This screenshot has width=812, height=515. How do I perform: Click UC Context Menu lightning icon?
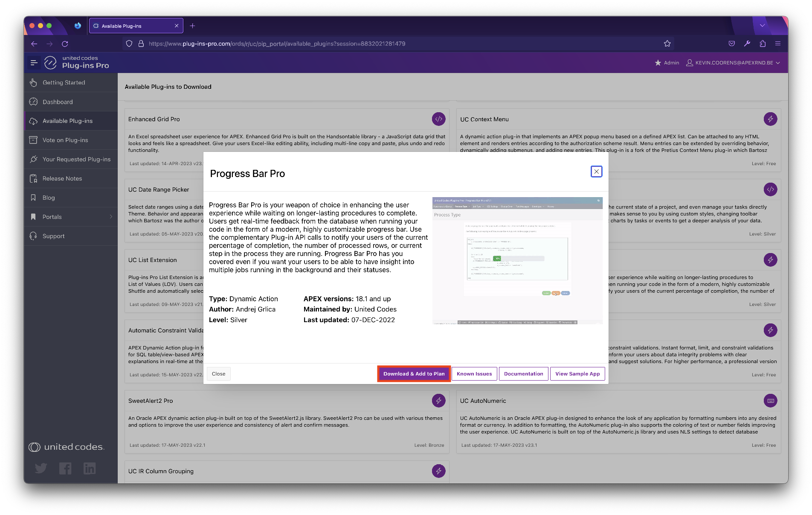pyautogui.click(x=770, y=119)
